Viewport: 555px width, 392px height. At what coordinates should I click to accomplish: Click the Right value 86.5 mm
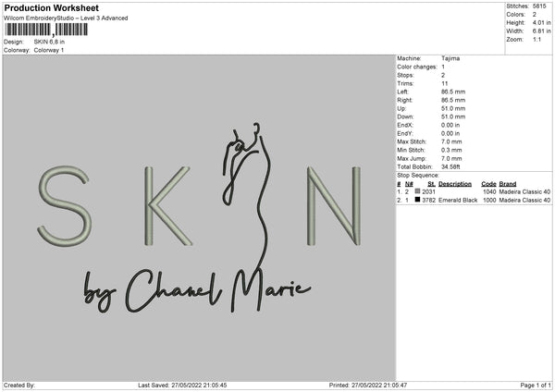(453, 100)
